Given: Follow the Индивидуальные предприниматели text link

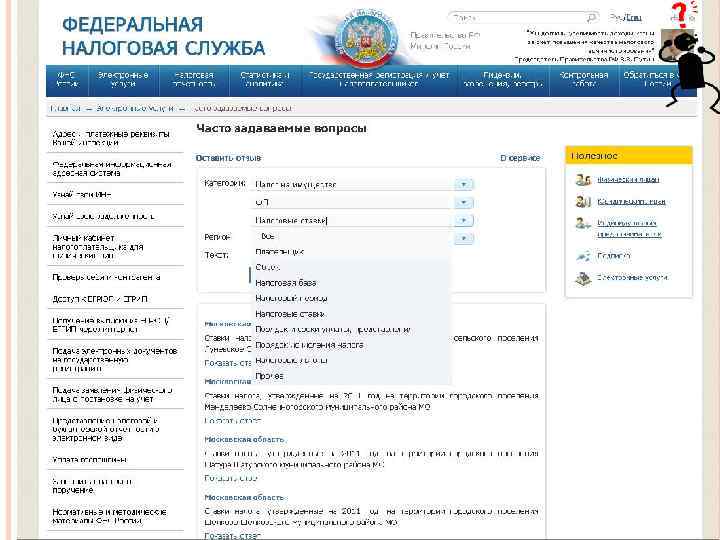Looking at the screenshot, I should tap(629, 229).
